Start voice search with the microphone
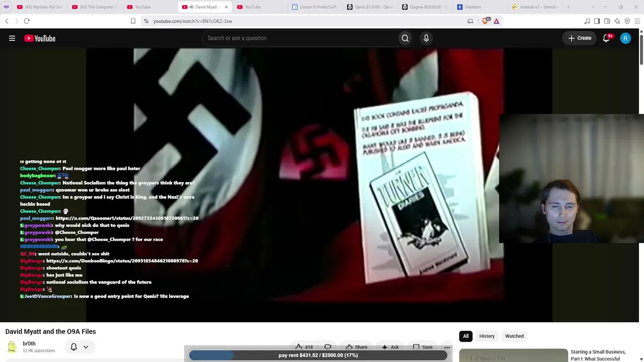Viewport: 644px width, 362px height. click(x=426, y=38)
